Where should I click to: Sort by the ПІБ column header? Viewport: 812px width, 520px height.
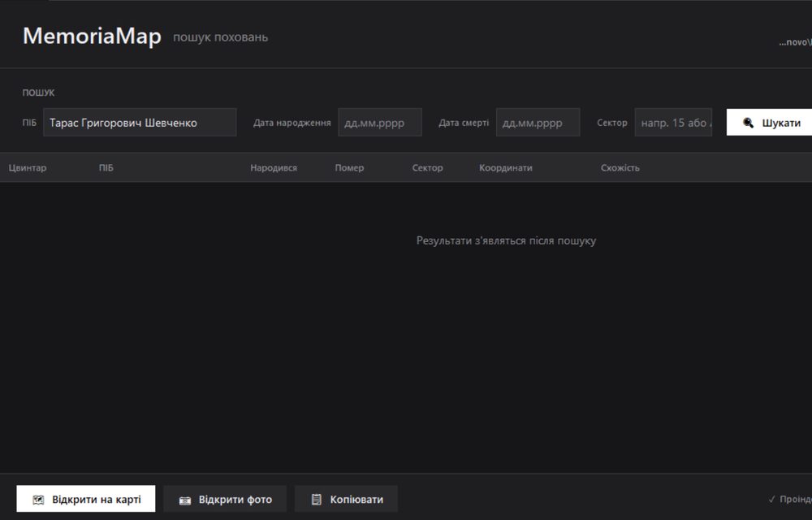tap(106, 168)
